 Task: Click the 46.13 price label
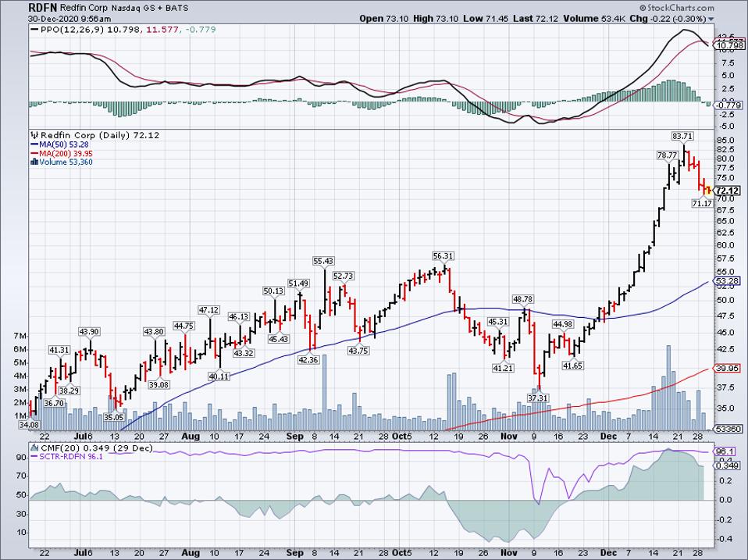pyautogui.click(x=239, y=317)
